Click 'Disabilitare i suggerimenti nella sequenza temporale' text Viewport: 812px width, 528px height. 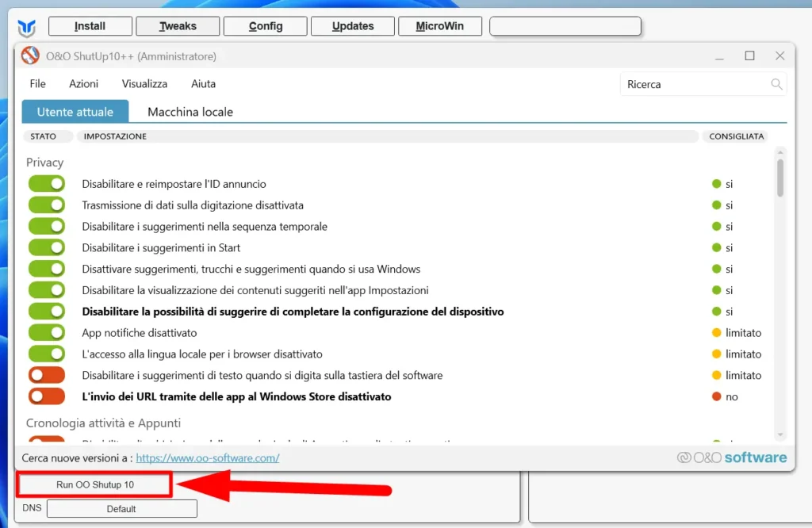205,226
